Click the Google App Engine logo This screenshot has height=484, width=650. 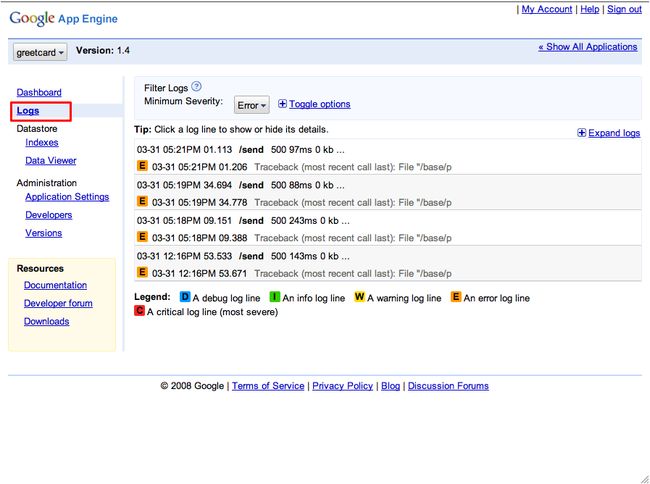coord(63,18)
